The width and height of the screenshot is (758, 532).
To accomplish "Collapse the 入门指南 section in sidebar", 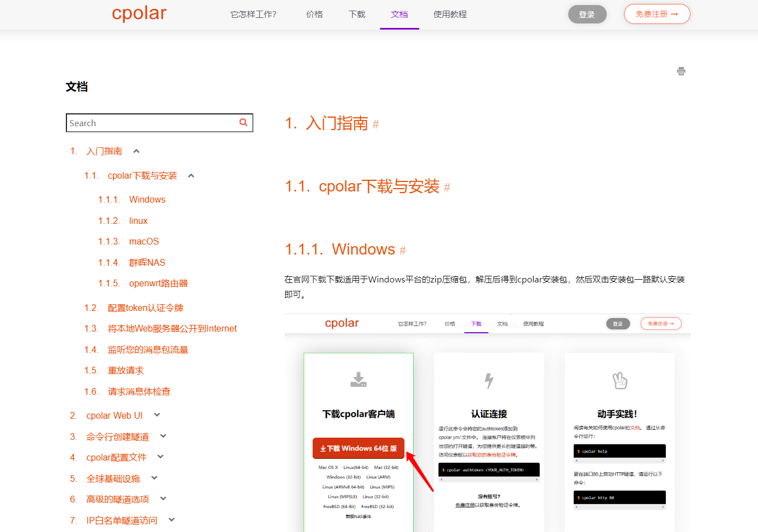I will [137, 150].
